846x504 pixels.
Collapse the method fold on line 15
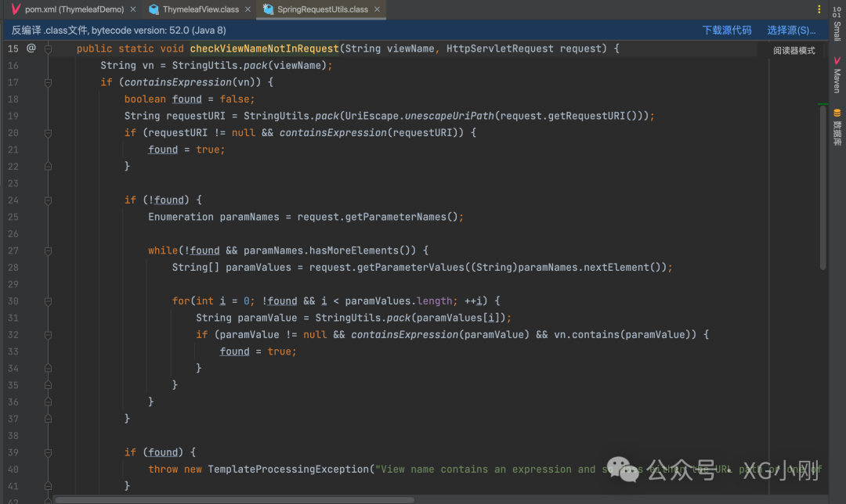tap(48, 49)
